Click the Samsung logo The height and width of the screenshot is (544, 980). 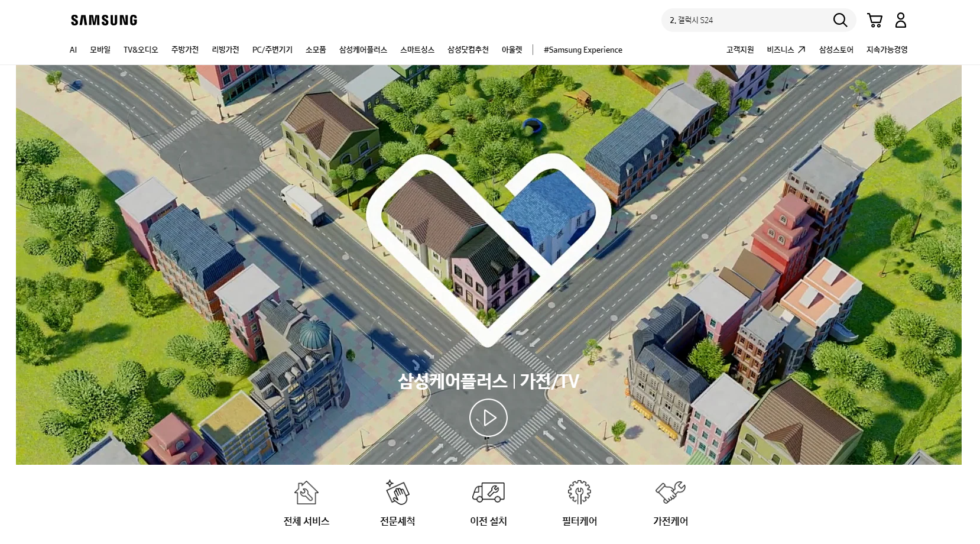tap(104, 20)
